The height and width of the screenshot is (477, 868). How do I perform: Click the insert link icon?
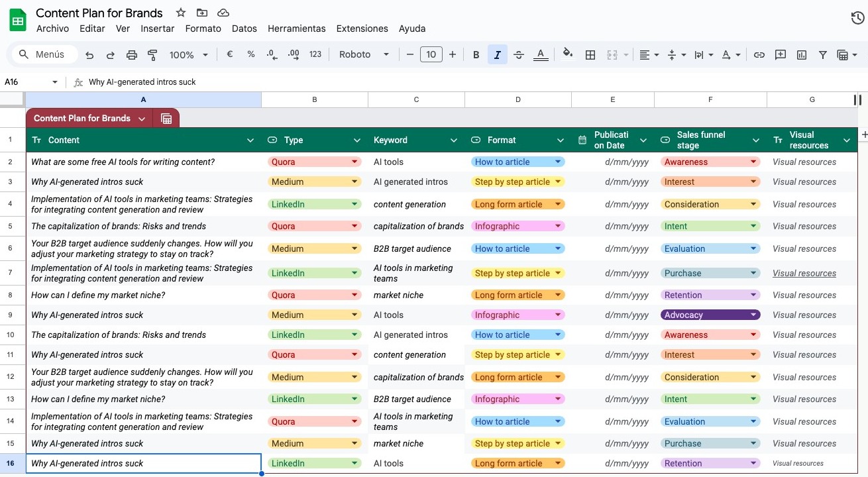759,55
